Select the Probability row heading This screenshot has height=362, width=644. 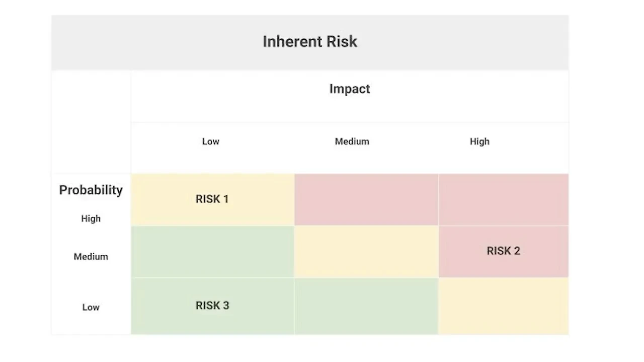pos(91,190)
